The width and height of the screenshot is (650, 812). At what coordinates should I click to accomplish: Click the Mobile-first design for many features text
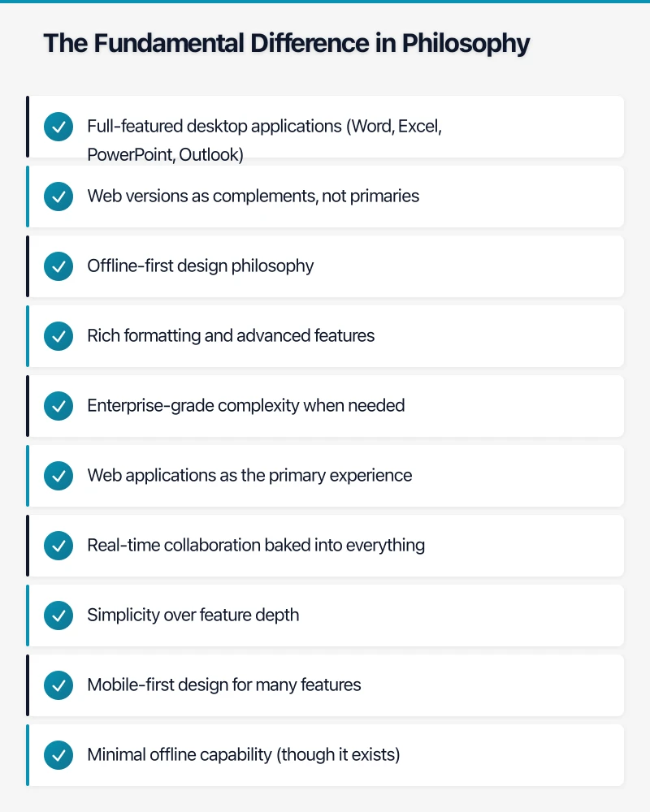pyautogui.click(x=223, y=685)
